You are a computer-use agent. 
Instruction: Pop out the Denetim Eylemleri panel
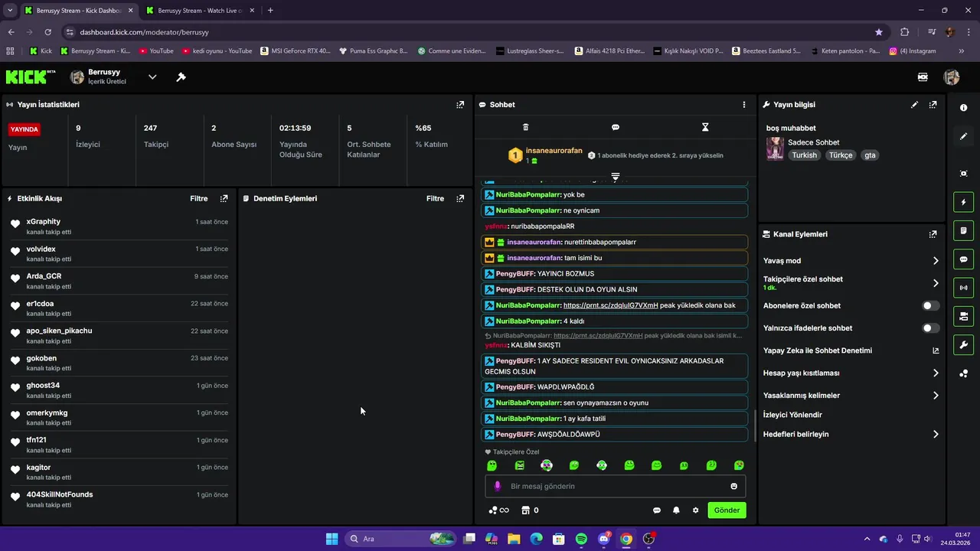[x=460, y=198]
